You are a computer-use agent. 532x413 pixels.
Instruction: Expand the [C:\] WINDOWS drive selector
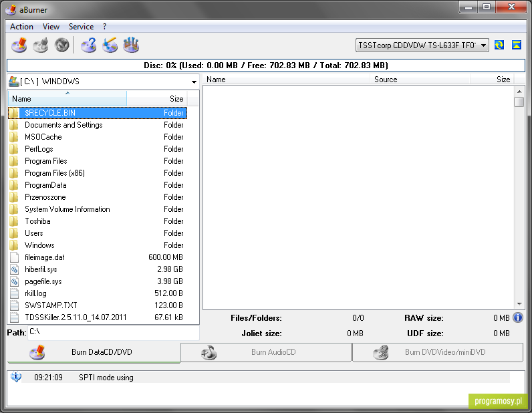click(194, 82)
